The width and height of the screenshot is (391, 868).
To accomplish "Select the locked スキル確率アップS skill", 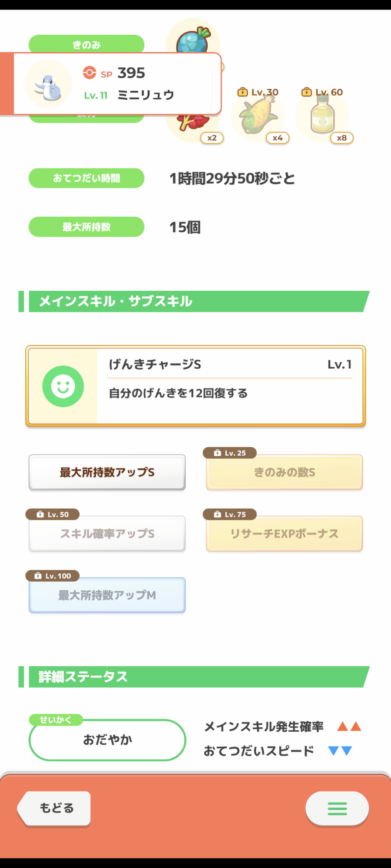I will click(x=107, y=534).
